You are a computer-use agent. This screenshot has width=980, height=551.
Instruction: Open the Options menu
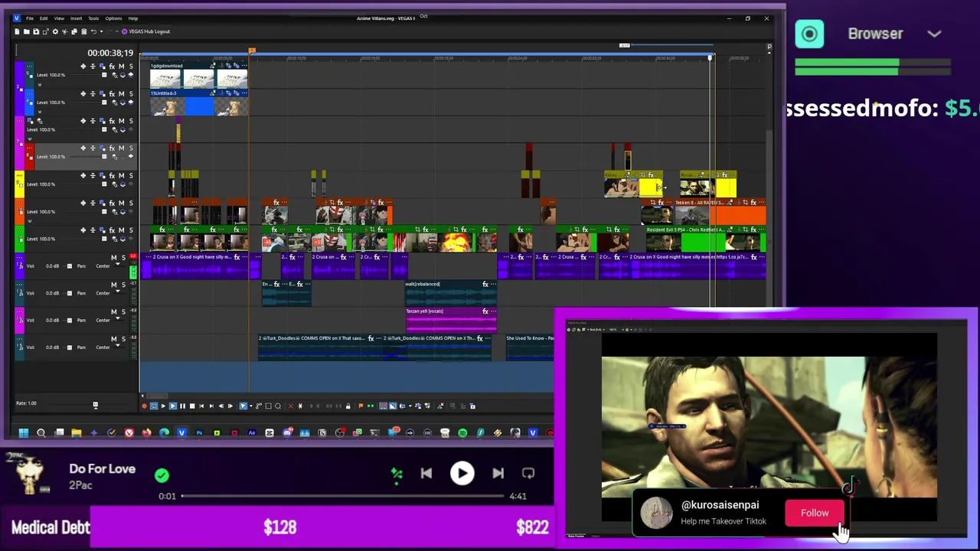point(113,18)
